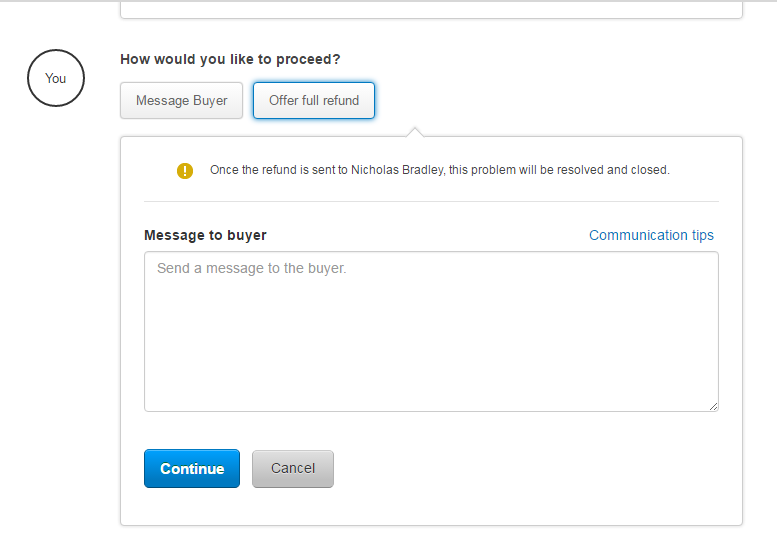Grab the text area resize handle
The image size is (777, 539).
coord(713,406)
